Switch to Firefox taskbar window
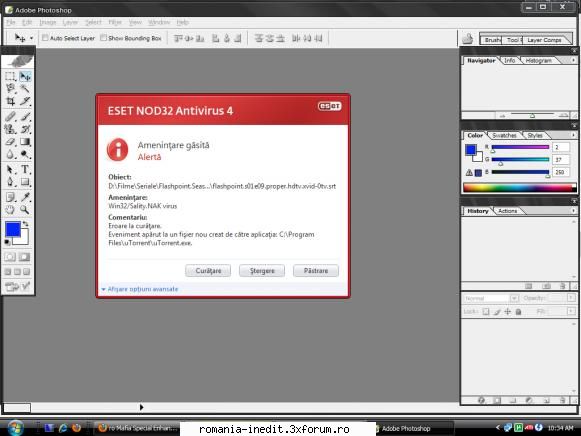The width and height of the screenshot is (581, 436). (138, 428)
